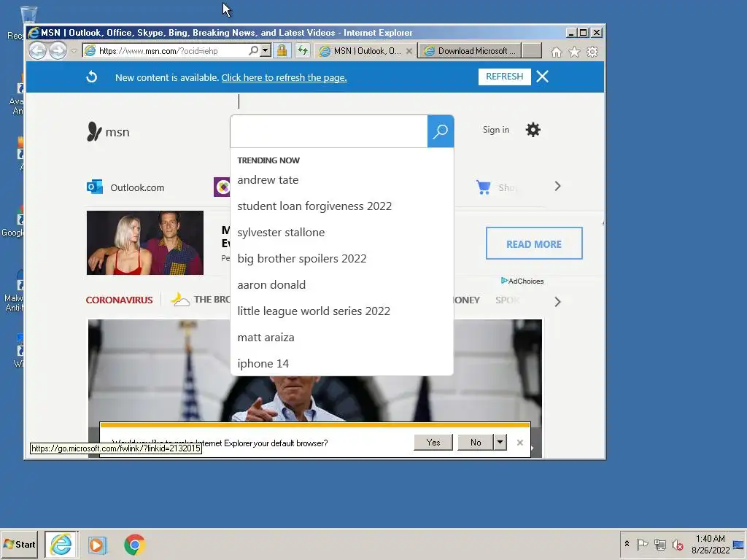Image resolution: width=747 pixels, height=560 pixels.
Task: Close the default browser notification bar
Action: pyautogui.click(x=519, y=443)
